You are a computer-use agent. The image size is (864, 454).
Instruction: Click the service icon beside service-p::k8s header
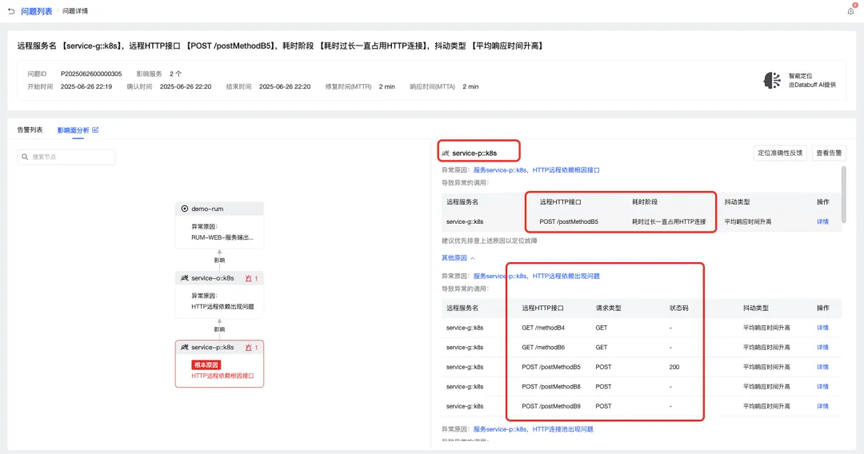click(x=445, y=153)
